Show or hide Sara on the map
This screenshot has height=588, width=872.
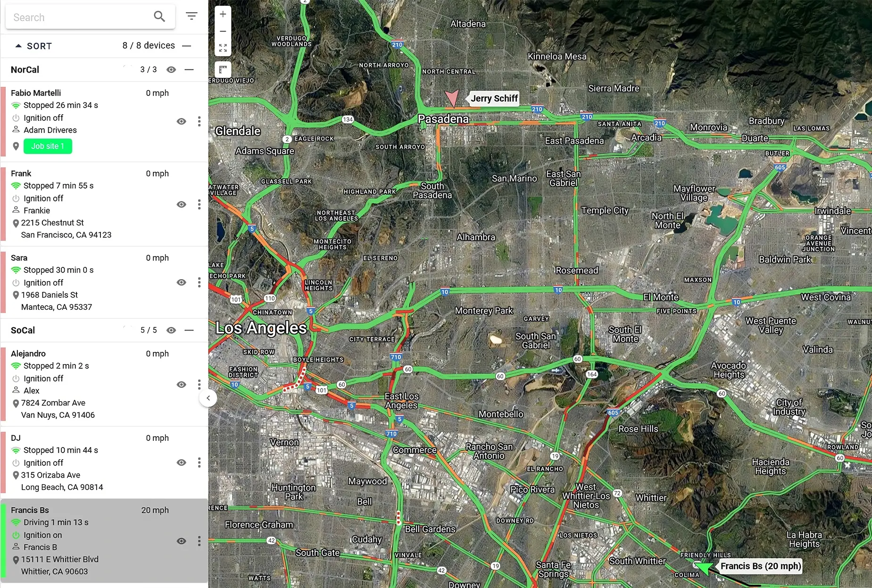181,282
